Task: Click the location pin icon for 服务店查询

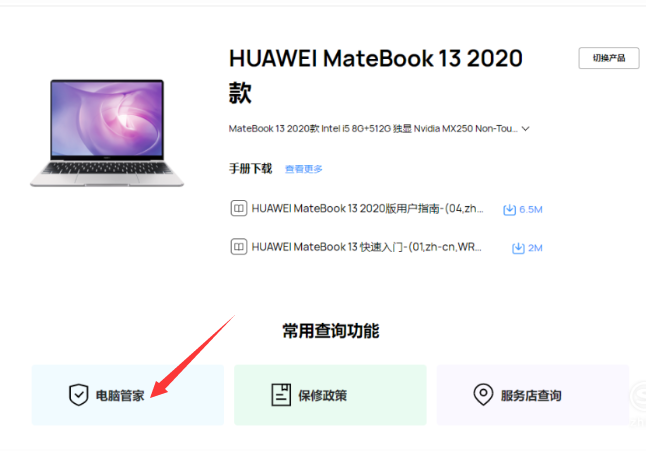Action: (x=483, y=395)
